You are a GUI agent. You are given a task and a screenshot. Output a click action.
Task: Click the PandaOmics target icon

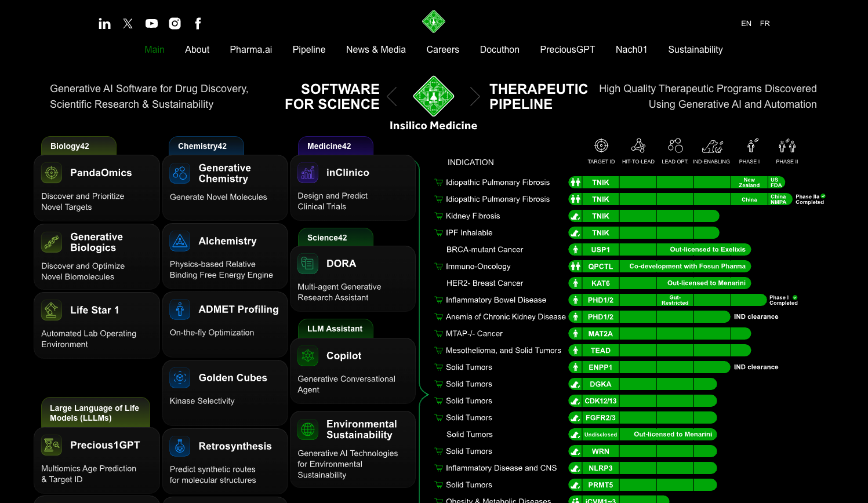coord(52,173)
